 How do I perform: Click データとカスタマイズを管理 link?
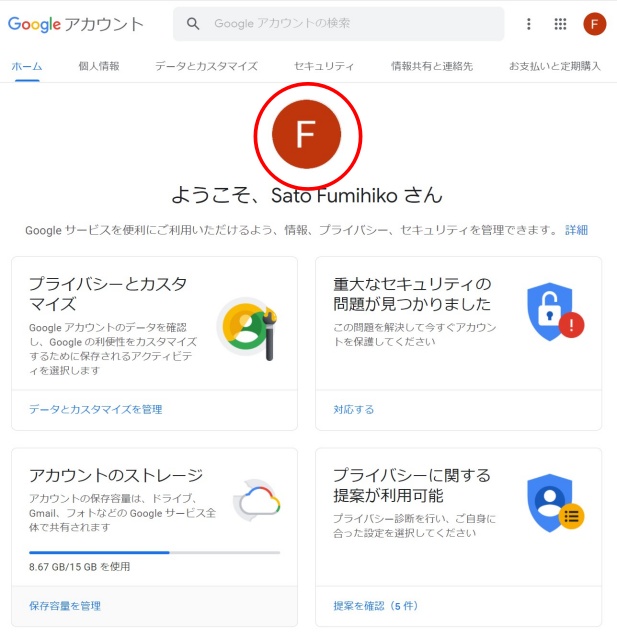coord(95,409)
